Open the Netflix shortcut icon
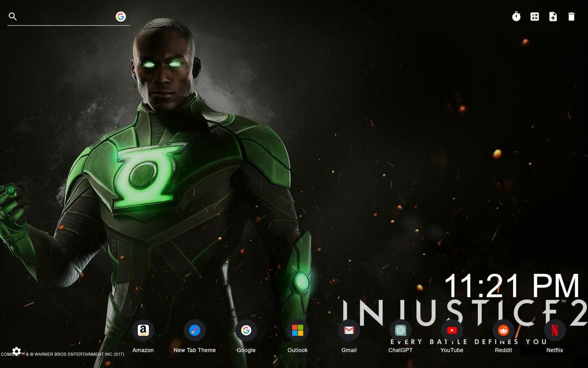Viewport: 588px width, 368px height. (x=555, y=330)
